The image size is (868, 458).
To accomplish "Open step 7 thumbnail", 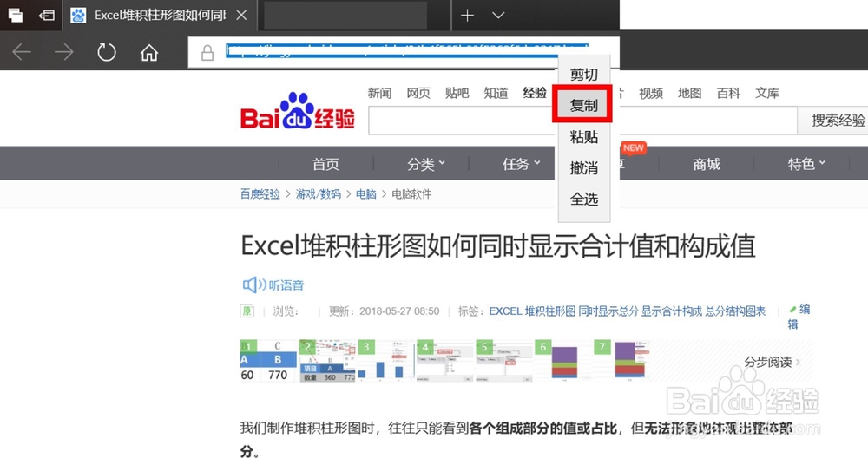I will pyautogui.click(x=622, y=361).
